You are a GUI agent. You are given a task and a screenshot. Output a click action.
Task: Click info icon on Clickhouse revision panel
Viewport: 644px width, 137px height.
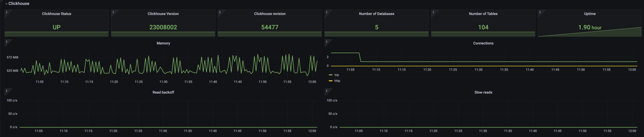(220, 12)
